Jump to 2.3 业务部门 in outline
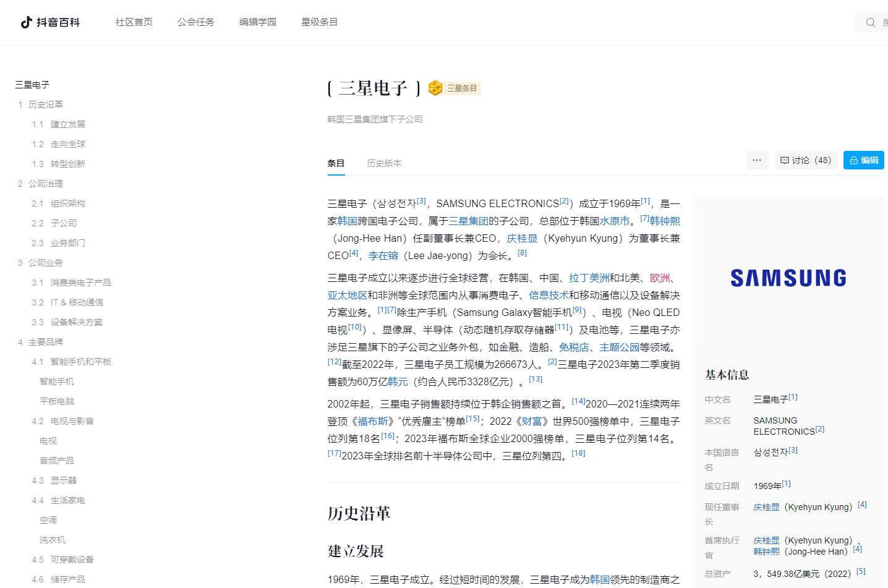The height and width of the screenshot is (588, 888). coord(59,243)
